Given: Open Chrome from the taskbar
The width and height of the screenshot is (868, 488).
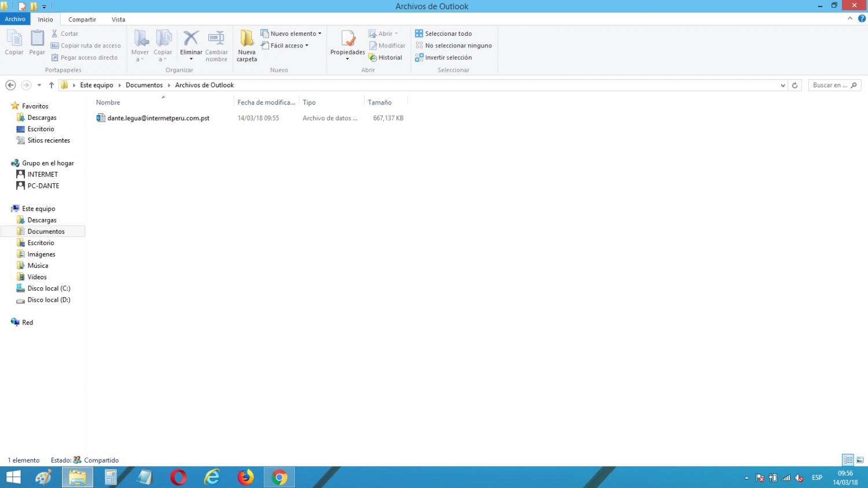Looking at the screenshot, I should pyautogui.click(x=279, y=478).
